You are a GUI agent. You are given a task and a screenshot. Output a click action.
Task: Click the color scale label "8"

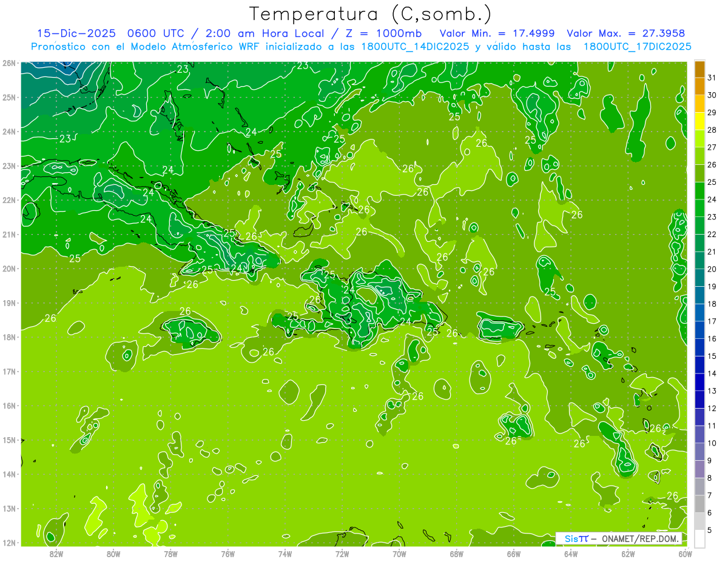(710, 478)
